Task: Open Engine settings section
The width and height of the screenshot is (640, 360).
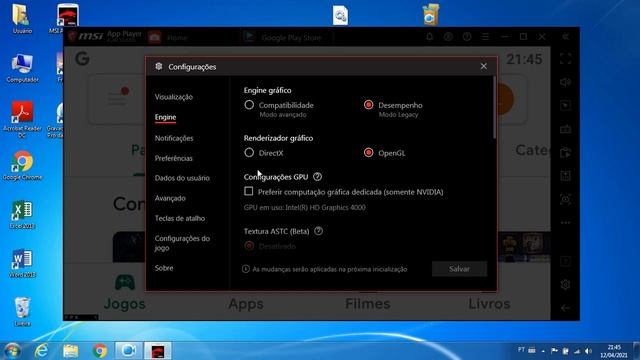Action: [x=165, y=117]
